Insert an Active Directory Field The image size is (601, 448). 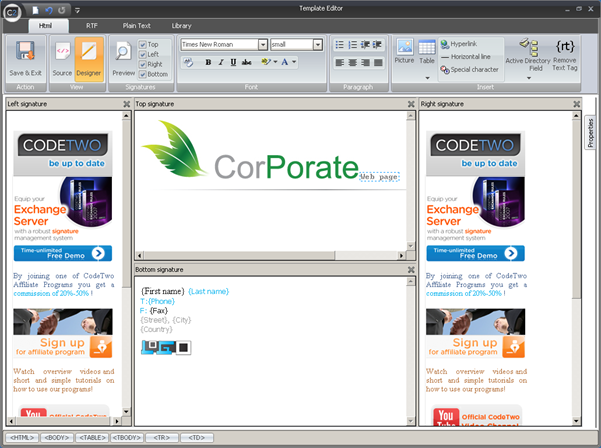(528, 55)
